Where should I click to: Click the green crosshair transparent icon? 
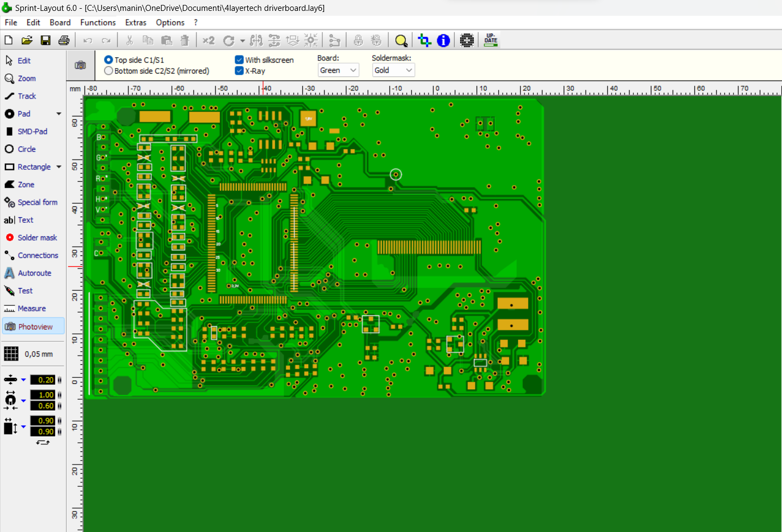click(425, 40)
